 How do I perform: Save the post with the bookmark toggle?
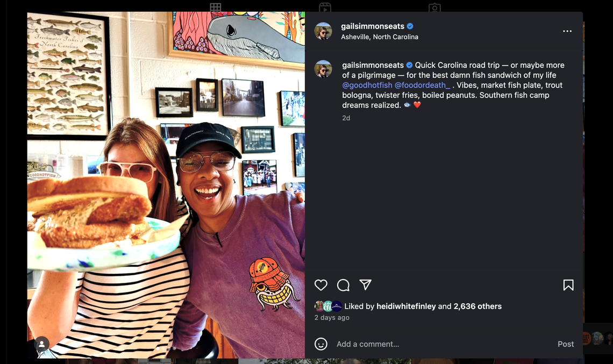[x=568, y=285]
